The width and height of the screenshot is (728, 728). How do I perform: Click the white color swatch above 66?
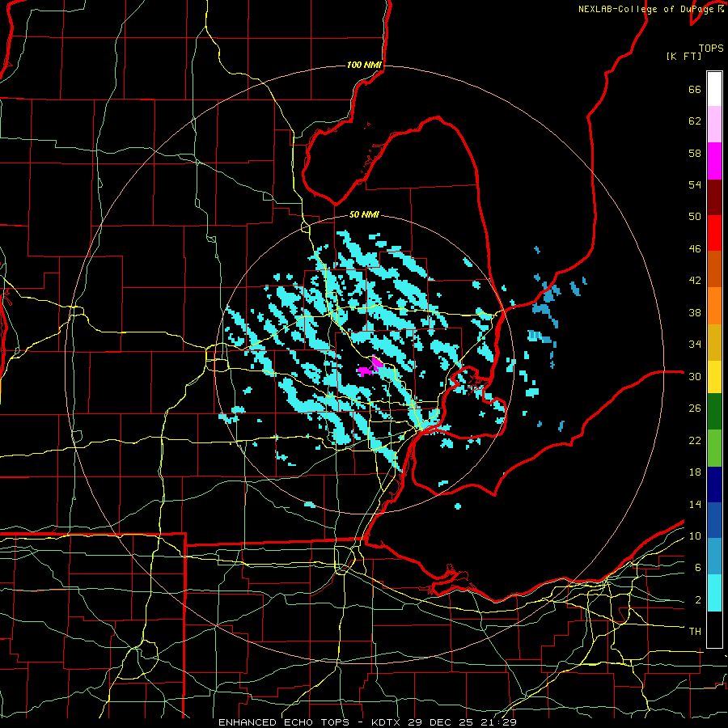(x=714, y=89)
